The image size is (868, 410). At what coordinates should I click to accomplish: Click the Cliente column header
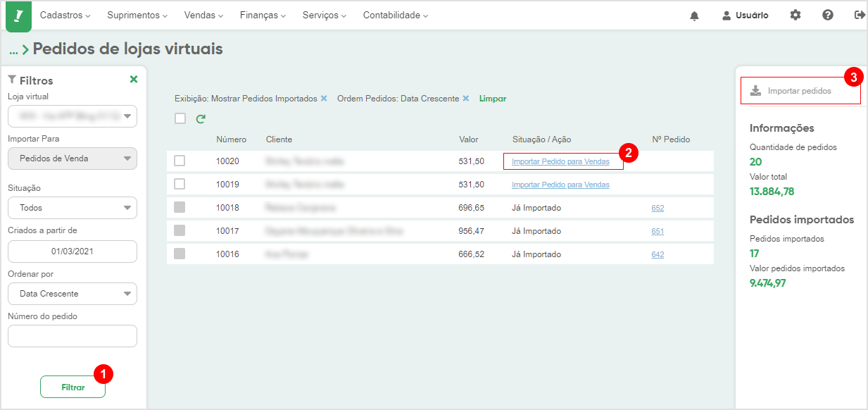click(x=279, y=139)
